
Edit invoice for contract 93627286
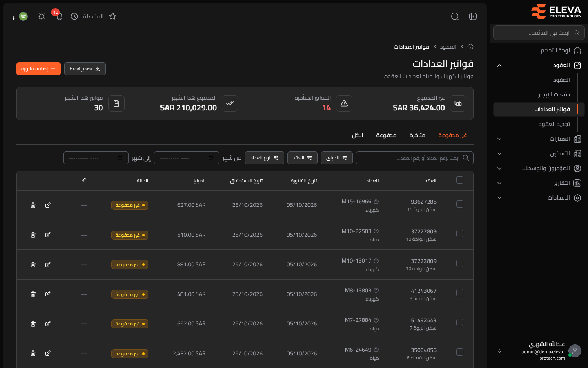click(48, 205)
